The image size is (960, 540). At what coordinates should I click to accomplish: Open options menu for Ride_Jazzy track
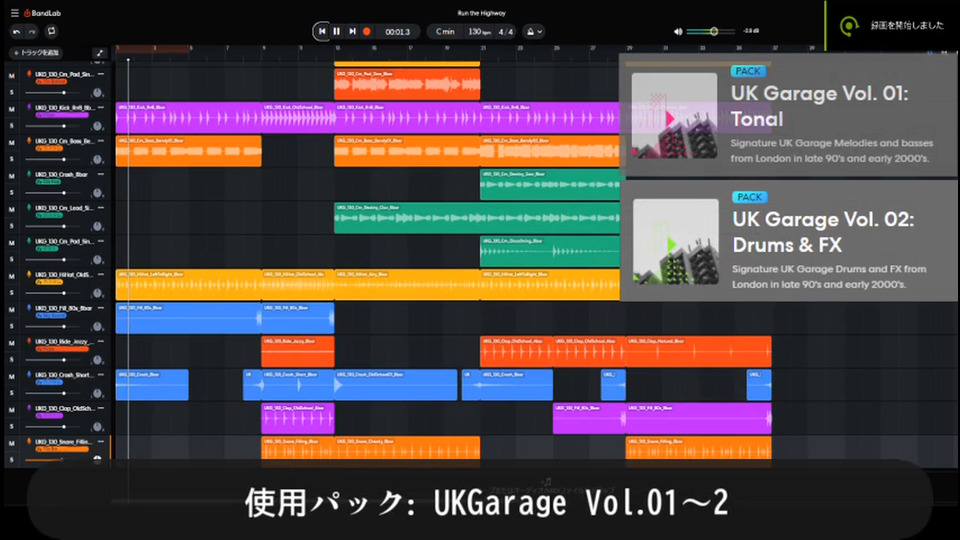101,341
